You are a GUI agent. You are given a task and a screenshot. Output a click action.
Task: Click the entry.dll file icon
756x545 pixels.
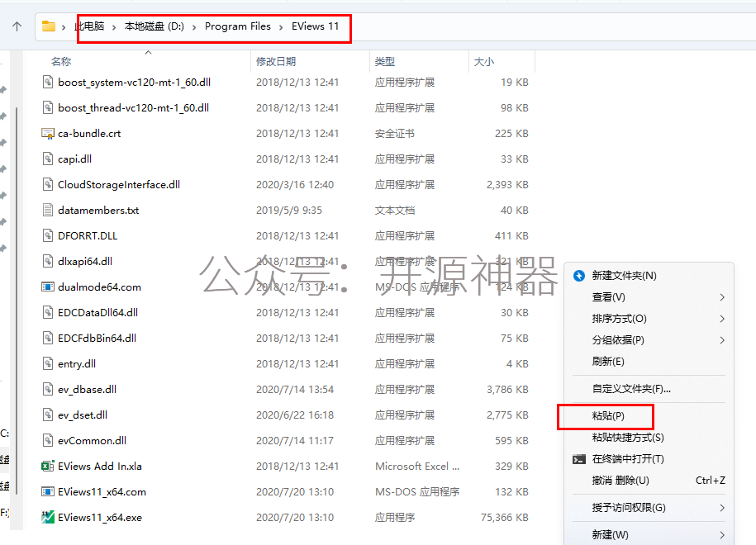point(48,363)
